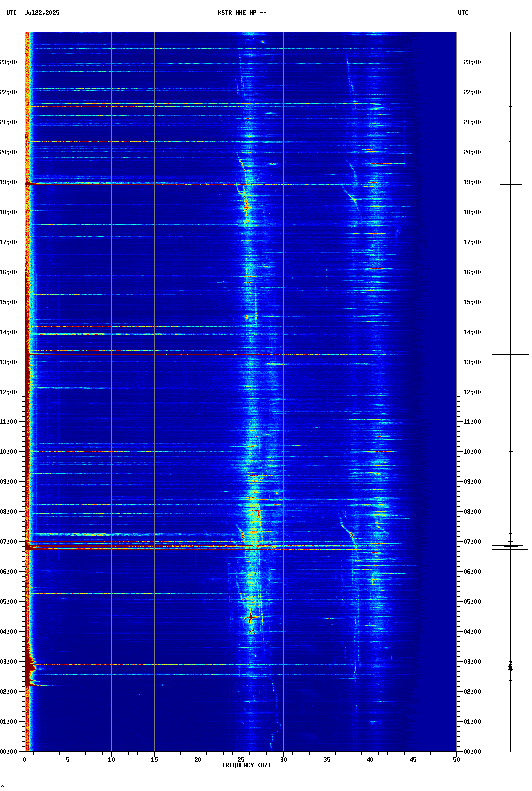Select the Jul22,2025 date label

coord(42,13)
